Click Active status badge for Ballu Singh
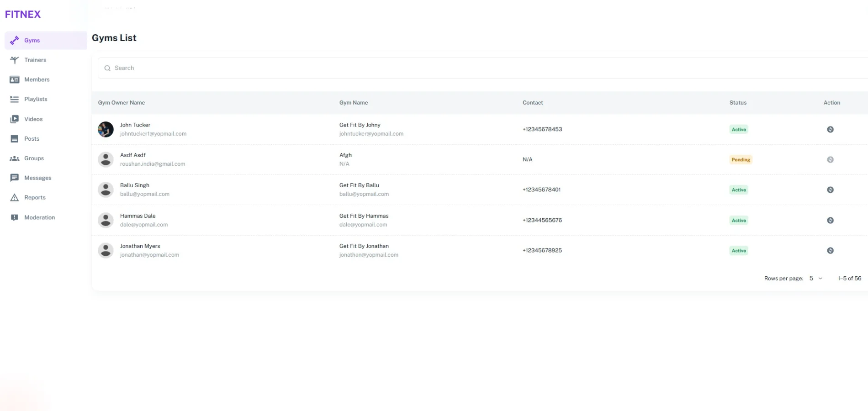This screenshot has height=411, width=868. click(x=738, y=190)
